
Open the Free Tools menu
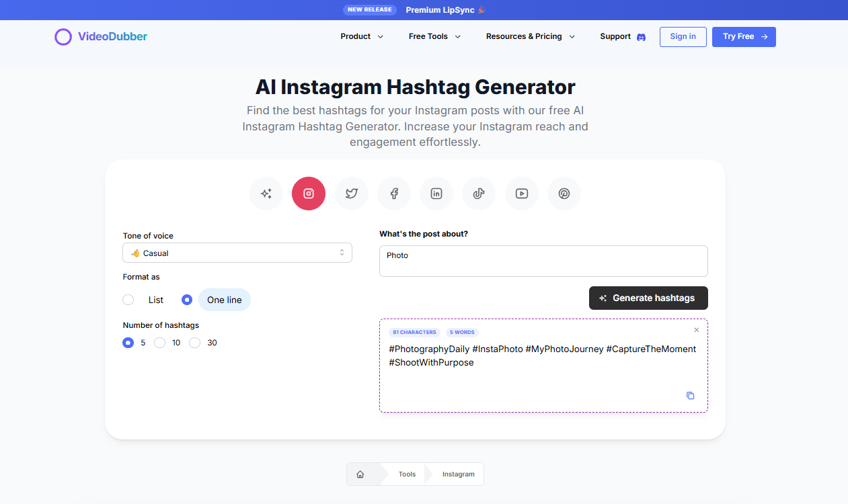434,36
